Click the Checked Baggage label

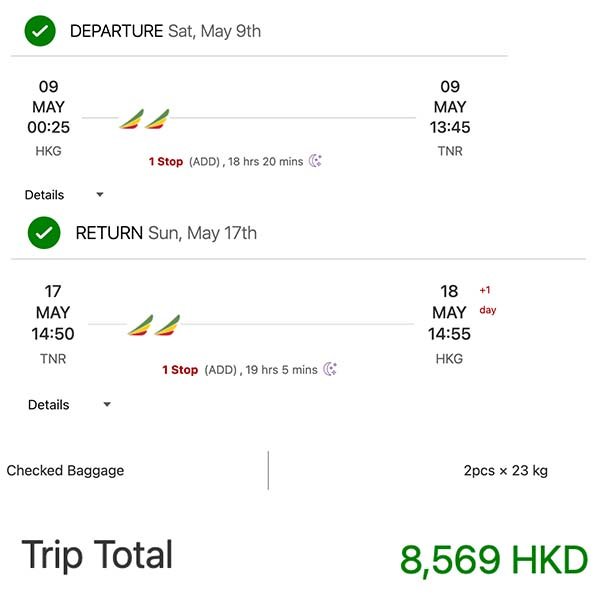[x=65, y=470]
